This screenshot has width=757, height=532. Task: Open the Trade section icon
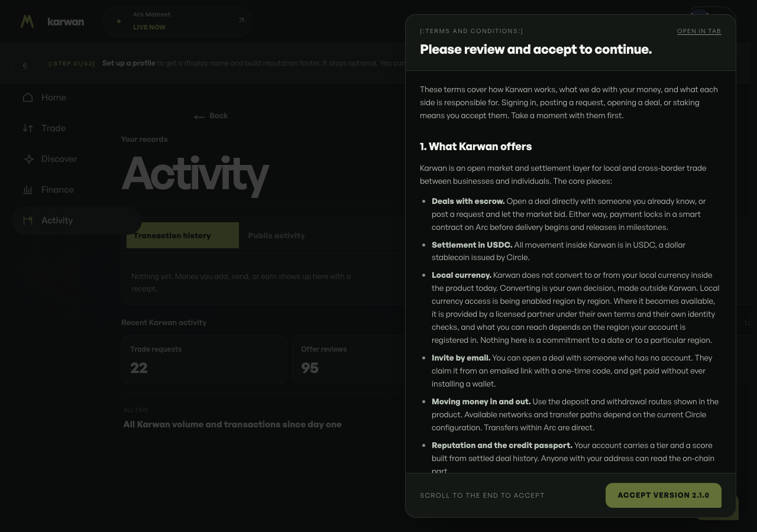(28, 128)
